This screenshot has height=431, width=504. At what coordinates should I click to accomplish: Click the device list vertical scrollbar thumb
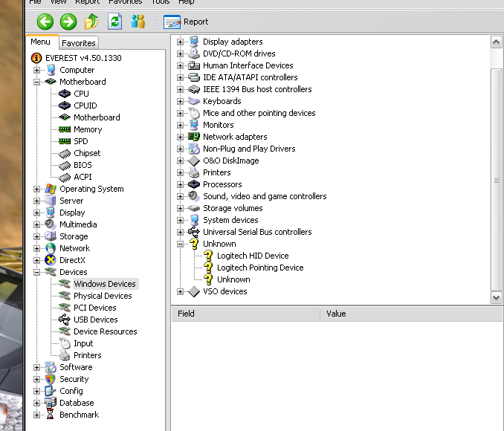click(497, 180)
